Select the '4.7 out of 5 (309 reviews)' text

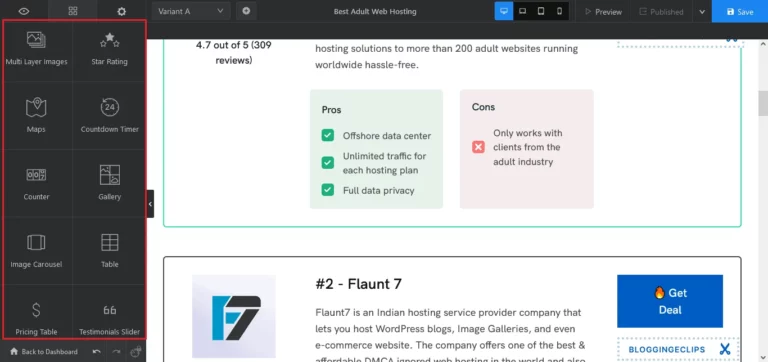click(x=234, y=52)
